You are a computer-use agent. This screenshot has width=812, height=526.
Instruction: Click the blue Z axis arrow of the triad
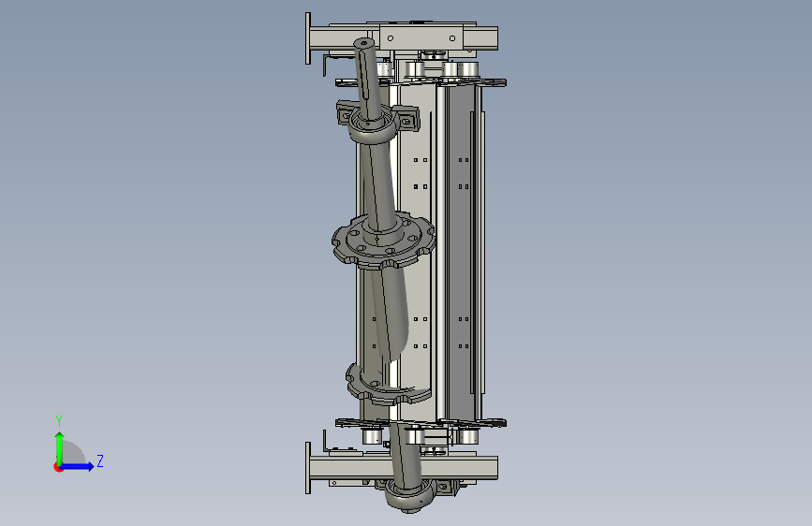(x=78, y=466)
